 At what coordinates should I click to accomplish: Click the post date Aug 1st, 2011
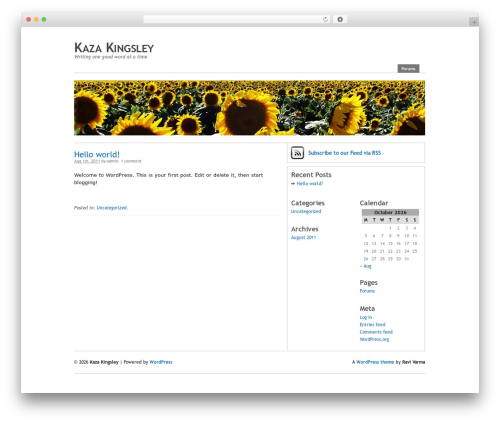tap(87, 161)
